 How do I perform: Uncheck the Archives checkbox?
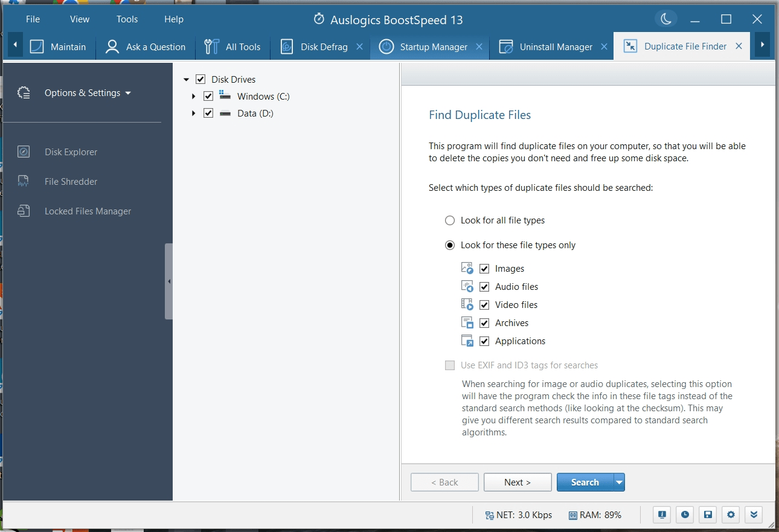tap(484, 323)
